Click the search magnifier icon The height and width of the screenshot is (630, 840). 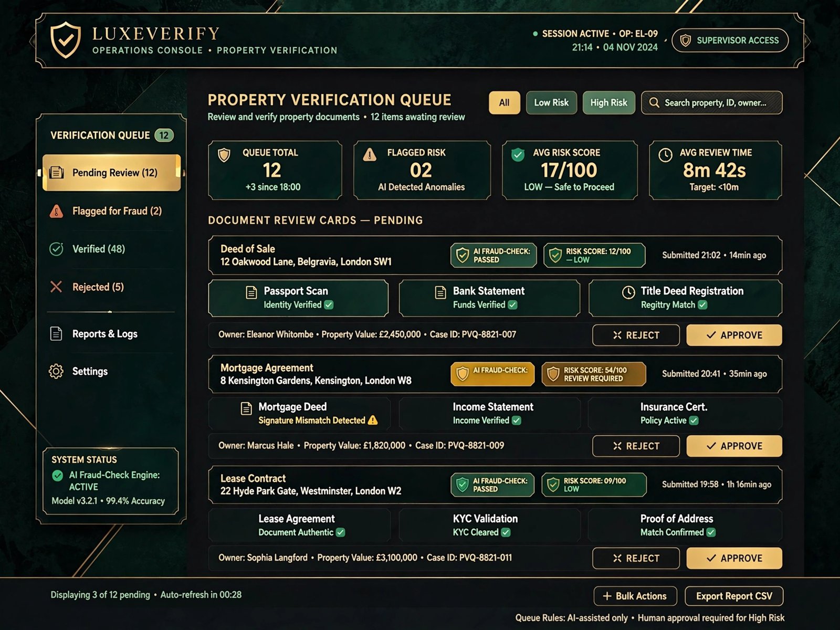654,102
